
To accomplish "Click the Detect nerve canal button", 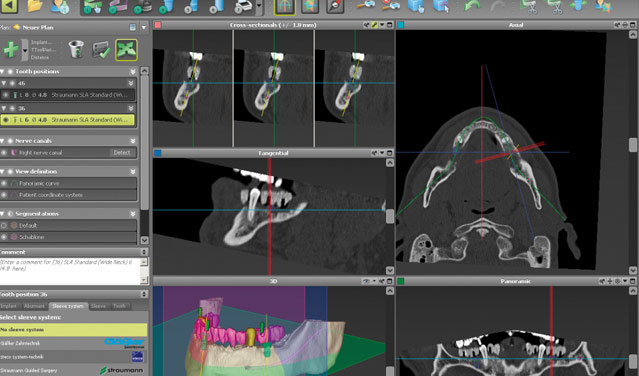I will point(122,152).
